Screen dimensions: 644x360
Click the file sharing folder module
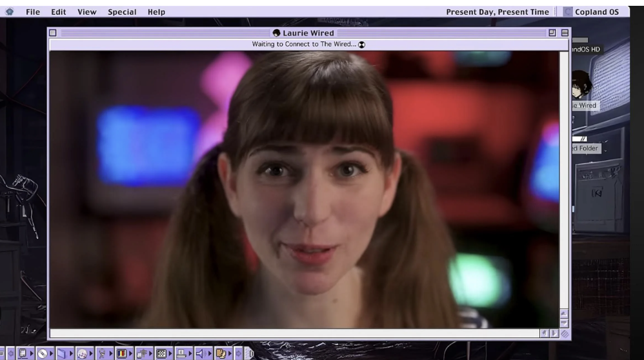pos(61,353)
